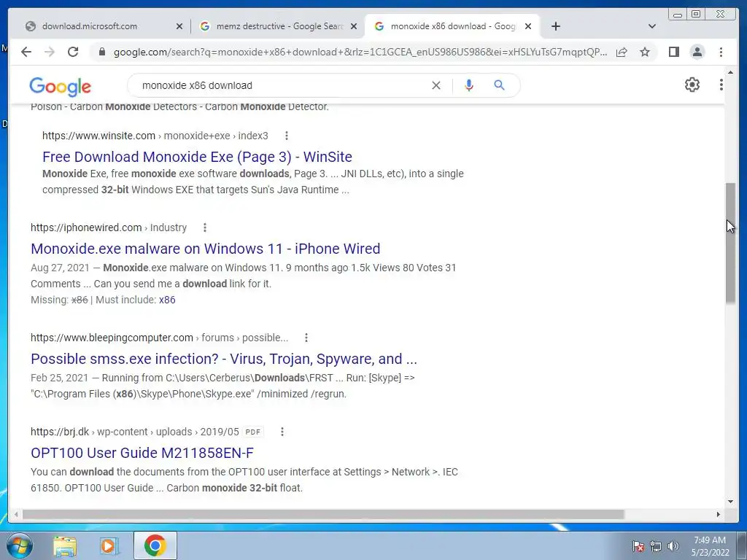Screen dimensions: 747x560
Task: Click the address bar URL
Action: tap(360, 52)
